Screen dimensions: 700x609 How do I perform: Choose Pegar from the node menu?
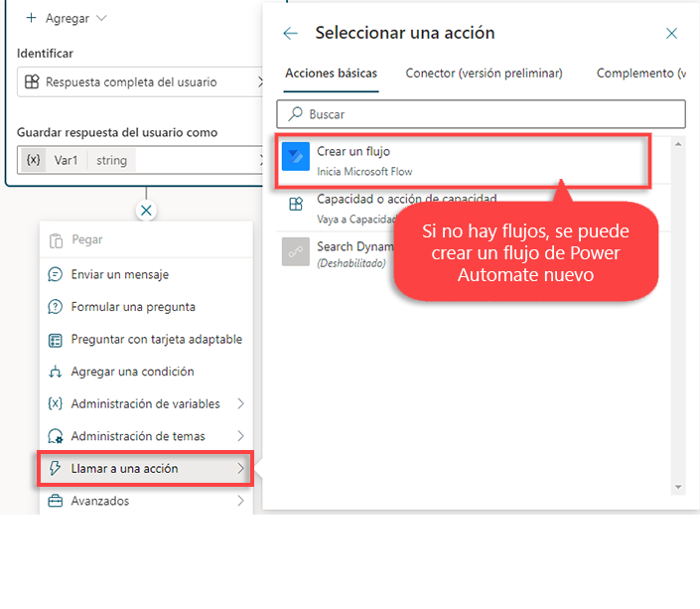coord(146,240)
